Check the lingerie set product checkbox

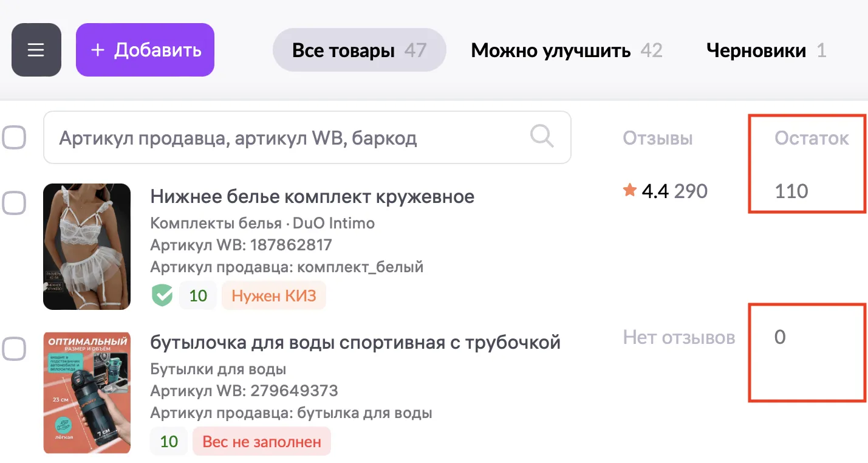pyautogui.click(x=13, y=202)
